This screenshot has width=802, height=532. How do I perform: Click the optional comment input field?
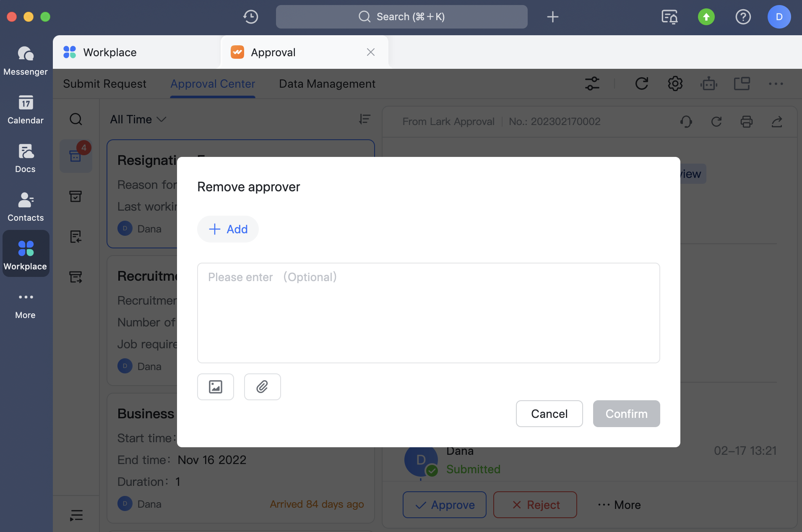point(428,313)
